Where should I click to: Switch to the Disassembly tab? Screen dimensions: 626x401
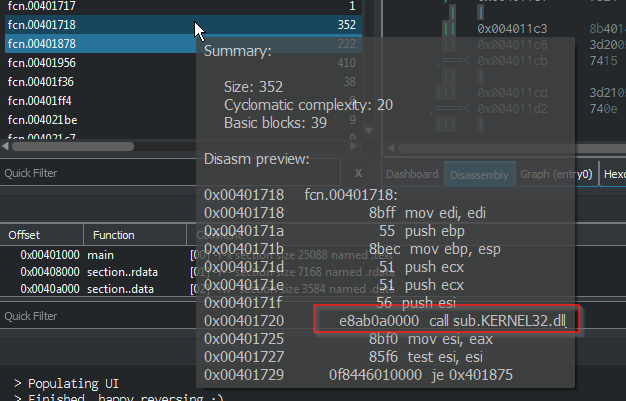(x=479, y=175)
